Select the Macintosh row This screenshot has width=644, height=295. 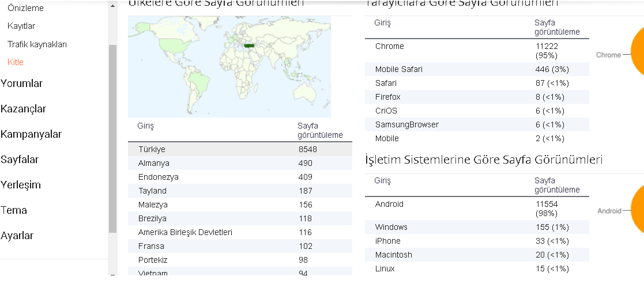tap(477, 255)
